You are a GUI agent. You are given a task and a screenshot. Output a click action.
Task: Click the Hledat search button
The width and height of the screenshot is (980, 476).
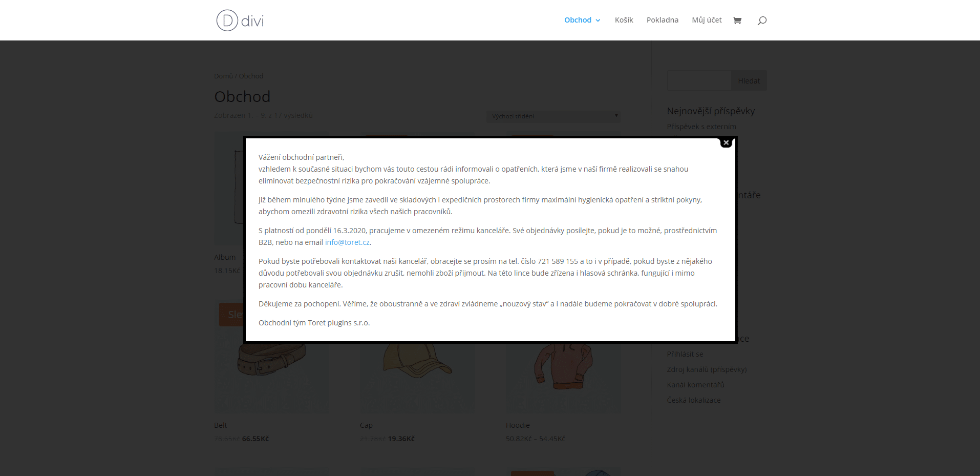[x=749, y=80]
